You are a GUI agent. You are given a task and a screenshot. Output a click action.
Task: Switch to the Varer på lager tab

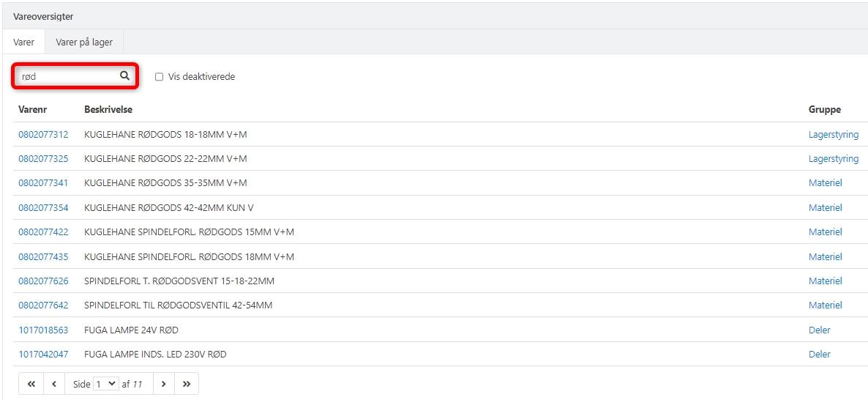84,42
